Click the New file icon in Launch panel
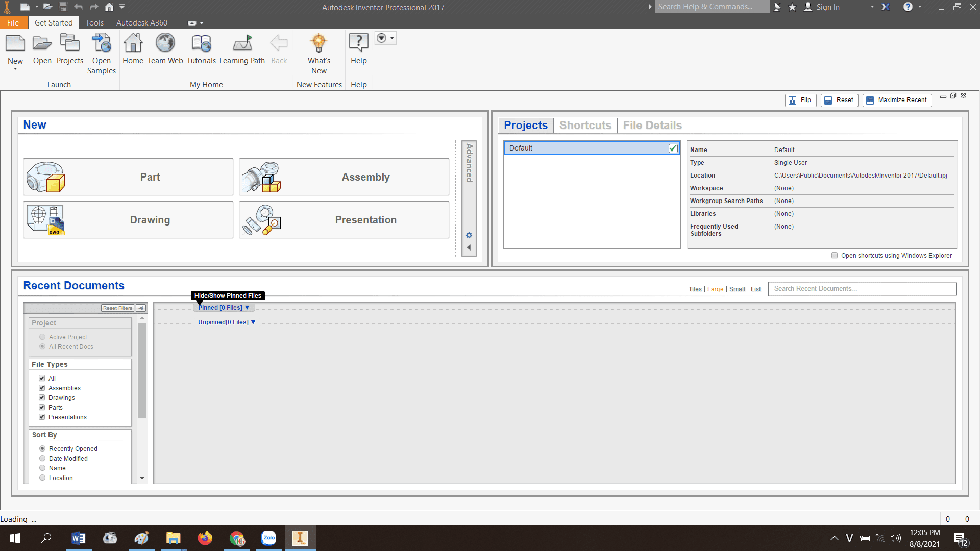This screenshot has height=551, width=980. pyautogui.click(x=15, y=44)
